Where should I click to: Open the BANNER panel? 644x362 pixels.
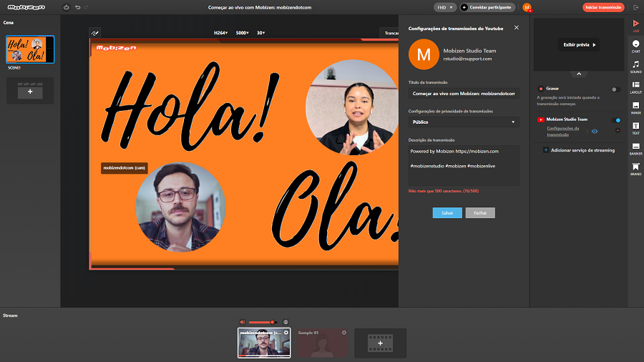(x=635, y=149)
